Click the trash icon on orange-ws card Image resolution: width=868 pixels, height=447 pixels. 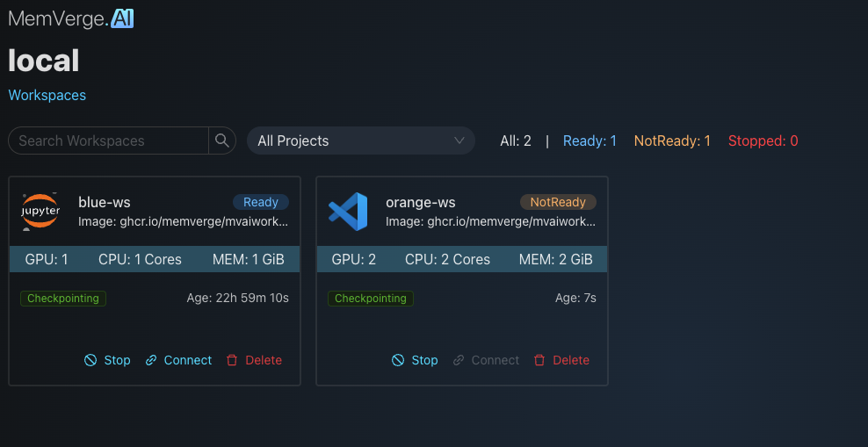point(539,360)
